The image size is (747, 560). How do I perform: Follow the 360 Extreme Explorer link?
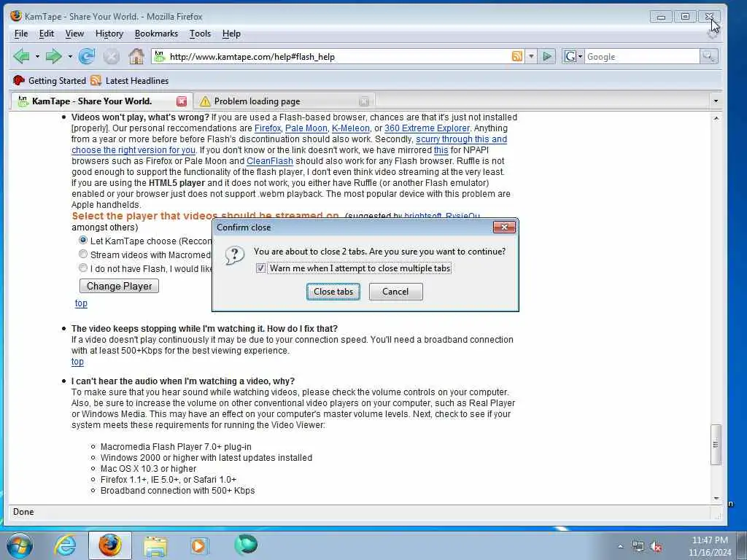point(427,128)
